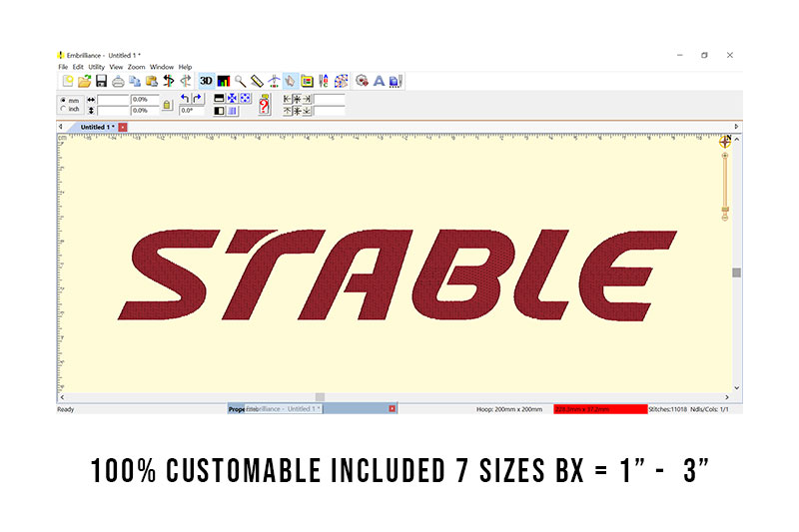Screen dimensions: 799x532
Task: Open the File menu
Action: pyautogui.click(x=63, y=67)
